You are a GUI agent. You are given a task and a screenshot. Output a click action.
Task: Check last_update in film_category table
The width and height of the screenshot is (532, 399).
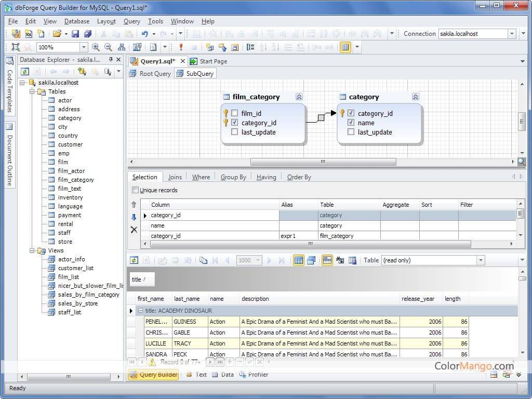point(234,132)
